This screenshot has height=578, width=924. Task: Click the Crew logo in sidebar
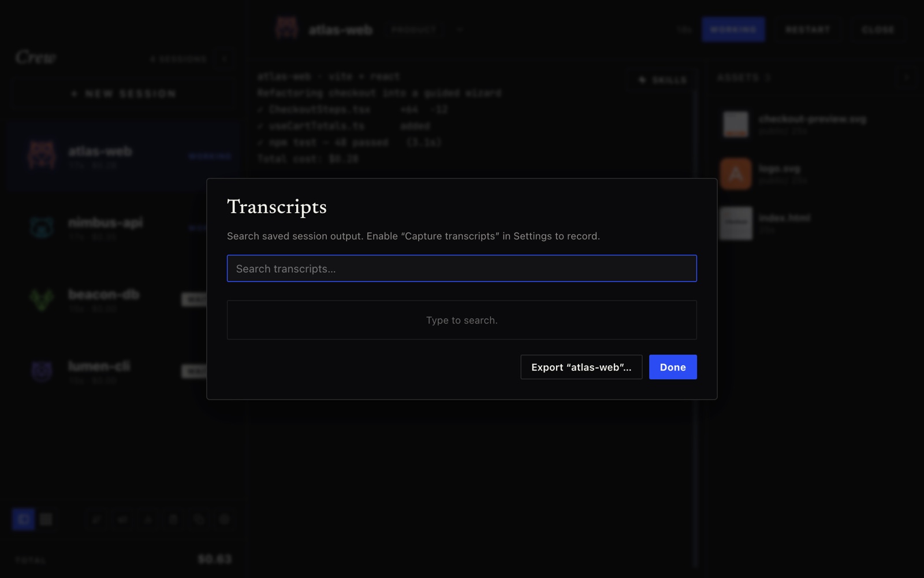pos(36,57)
